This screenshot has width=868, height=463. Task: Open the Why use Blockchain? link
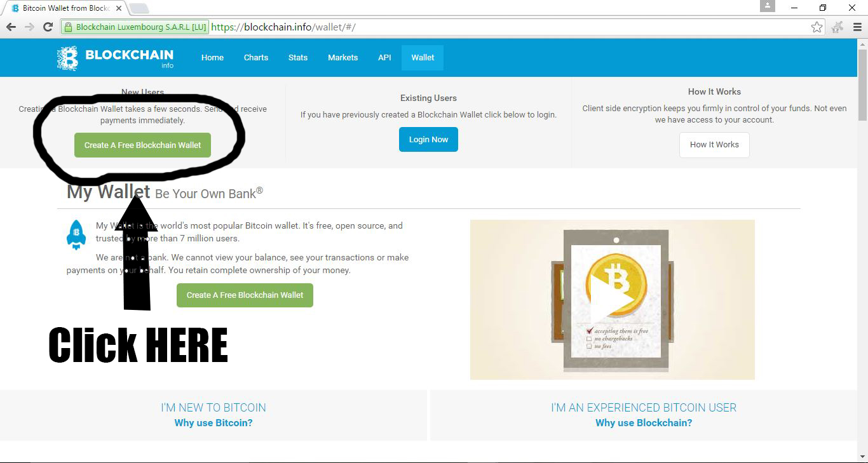[644, 423]
